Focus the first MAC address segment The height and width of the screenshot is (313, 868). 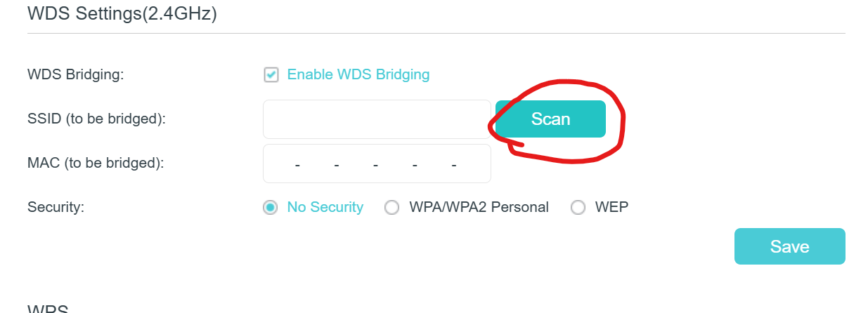(280, 164)
